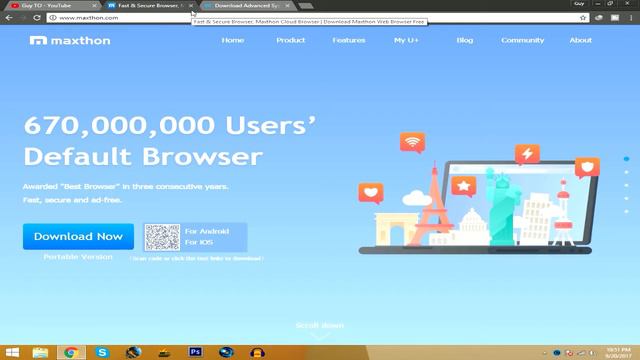Select the fifth slide dot indicator
The width and height of the screenshot is (640, 360).
point(626,211)
